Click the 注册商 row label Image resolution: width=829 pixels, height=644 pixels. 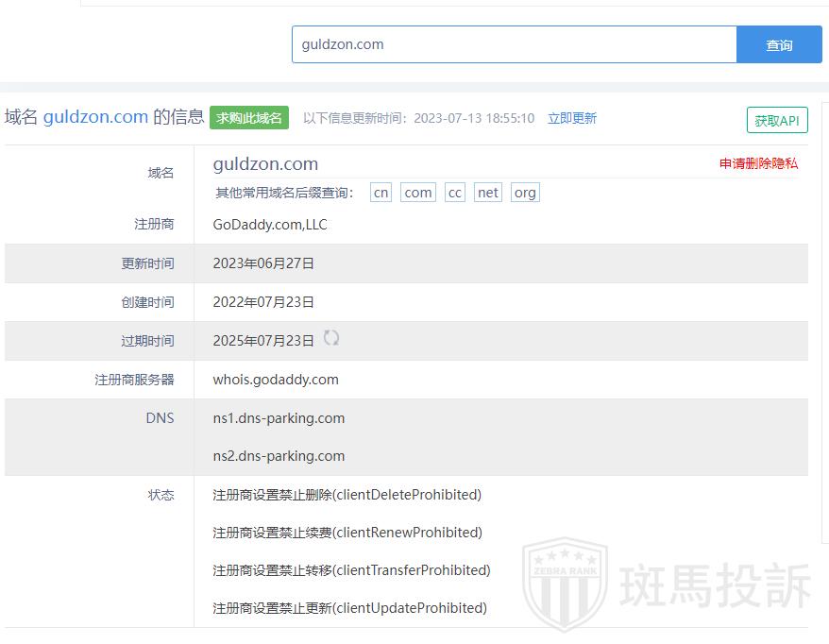pyautogui.click(x=154, y=224)
